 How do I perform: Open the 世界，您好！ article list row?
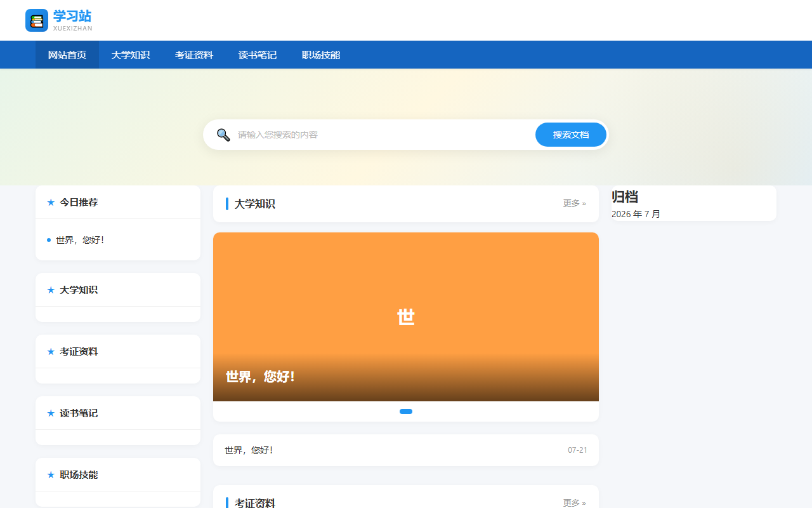point(406,450)
